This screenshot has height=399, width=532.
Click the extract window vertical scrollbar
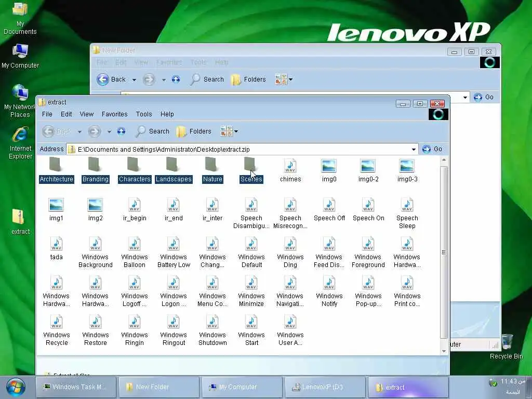(444, 252)
